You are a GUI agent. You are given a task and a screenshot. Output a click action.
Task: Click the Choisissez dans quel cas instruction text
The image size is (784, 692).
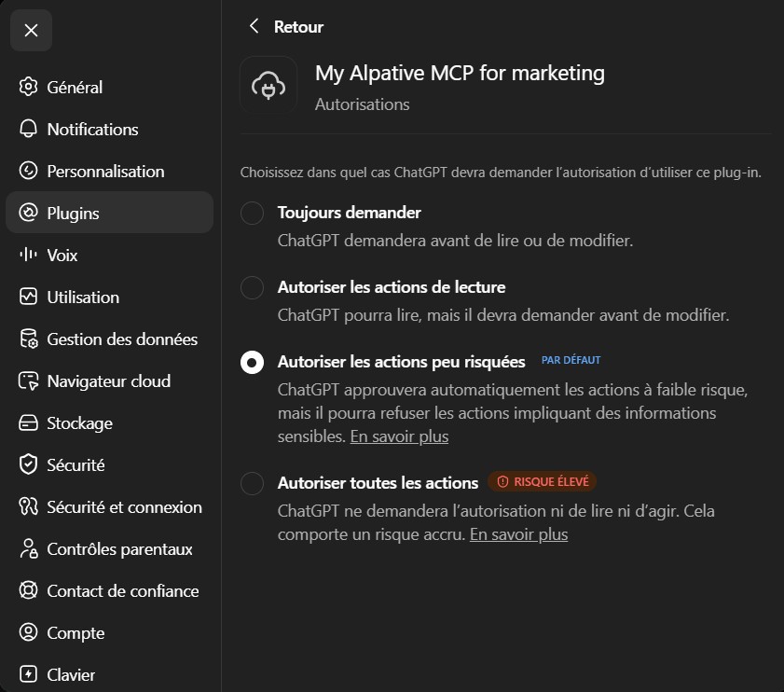coord(501,173)
